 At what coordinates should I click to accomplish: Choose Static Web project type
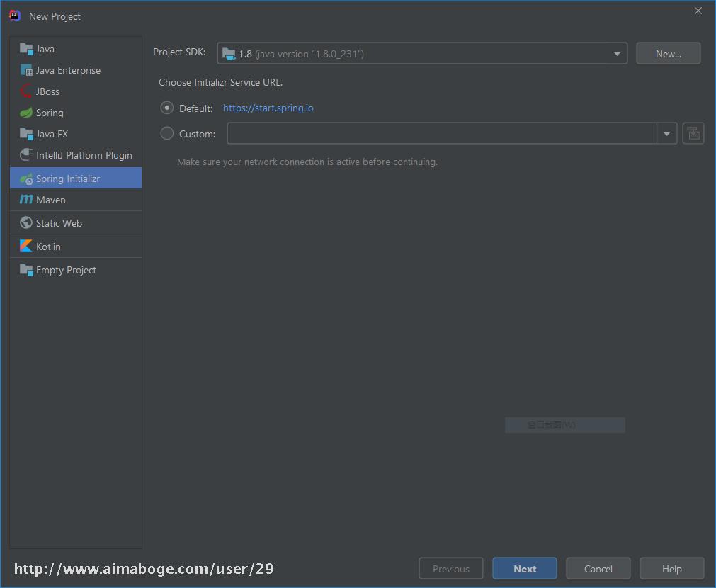pos(76,223)
